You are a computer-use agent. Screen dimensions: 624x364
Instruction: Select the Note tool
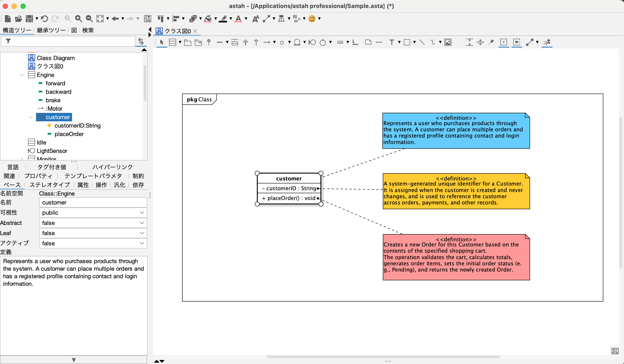(x=368, y=42)
